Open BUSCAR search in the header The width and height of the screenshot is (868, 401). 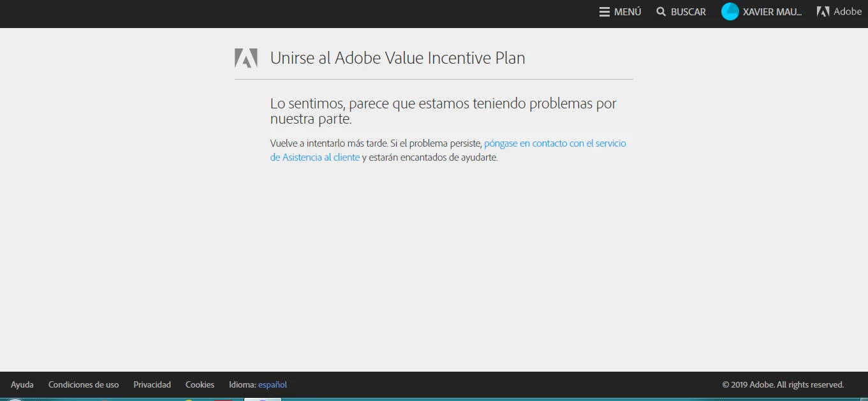click(x=688, y=11)
